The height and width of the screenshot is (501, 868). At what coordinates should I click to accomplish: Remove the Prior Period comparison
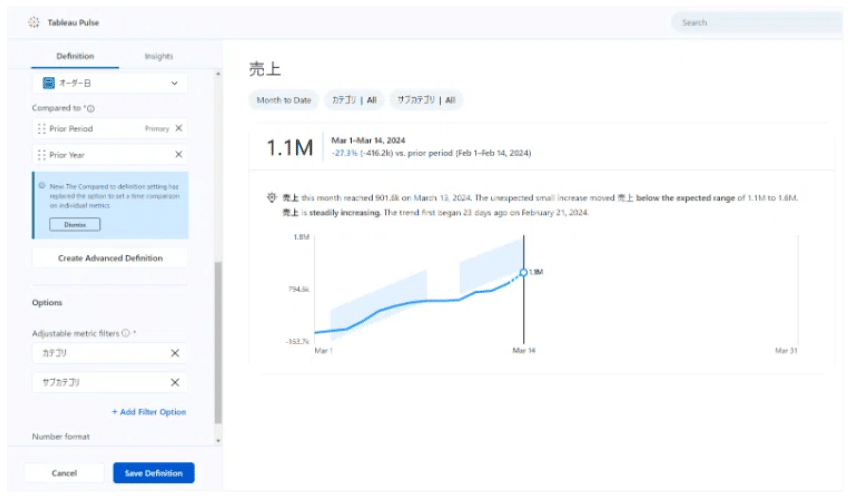coord(179,128)
